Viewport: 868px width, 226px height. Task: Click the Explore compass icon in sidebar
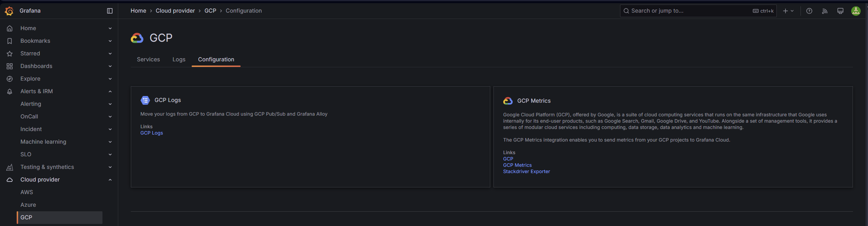(x=10, y=79)
